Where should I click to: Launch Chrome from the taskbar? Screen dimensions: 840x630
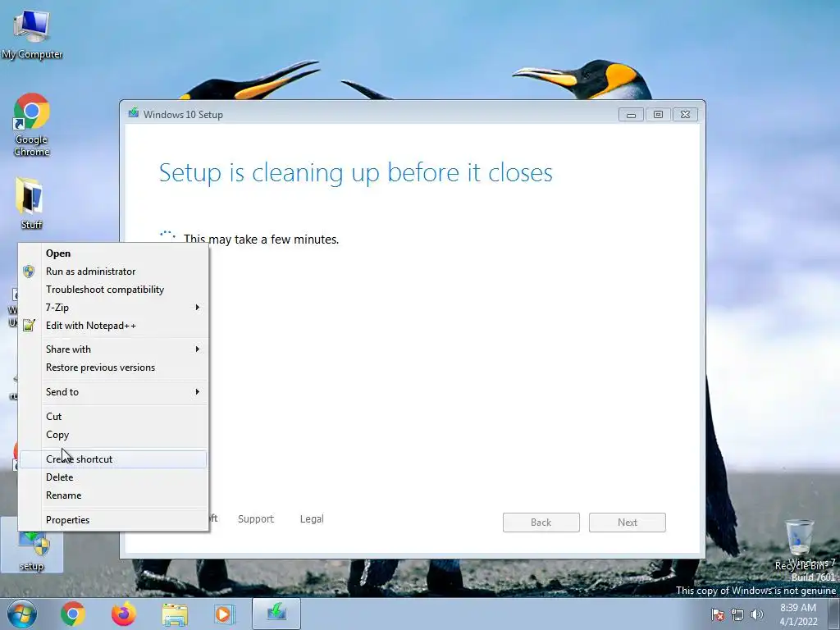[73, 614]
